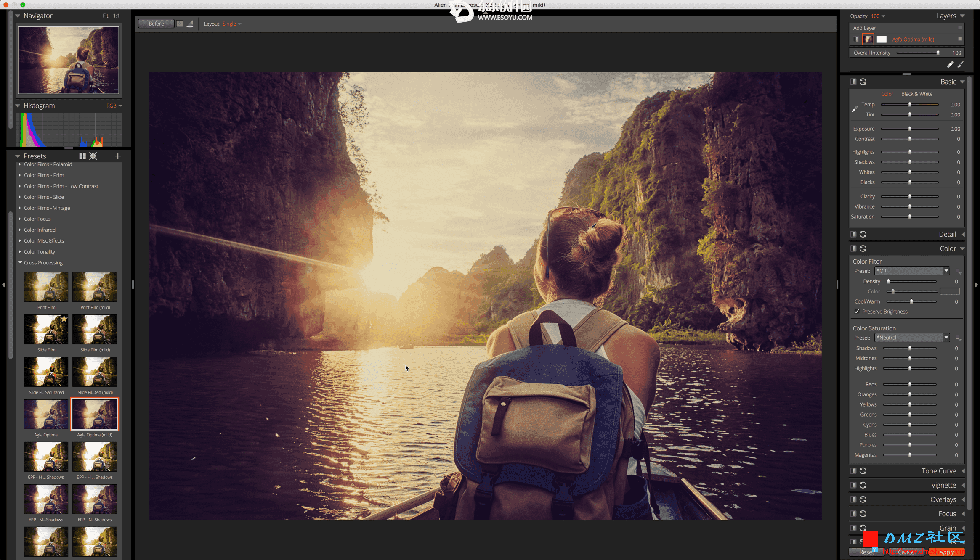980x560 pixels.
Task: Click the cone-shaped icon in top toolbar
Action: (x=190, y=24)
